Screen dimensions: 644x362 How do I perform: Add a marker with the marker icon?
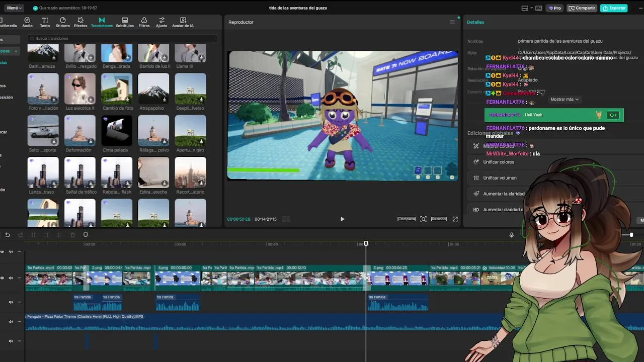(86, 235)
